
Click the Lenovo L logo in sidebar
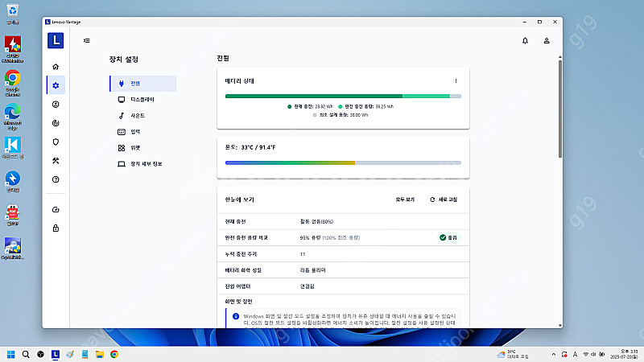click(x=56, y=40)
